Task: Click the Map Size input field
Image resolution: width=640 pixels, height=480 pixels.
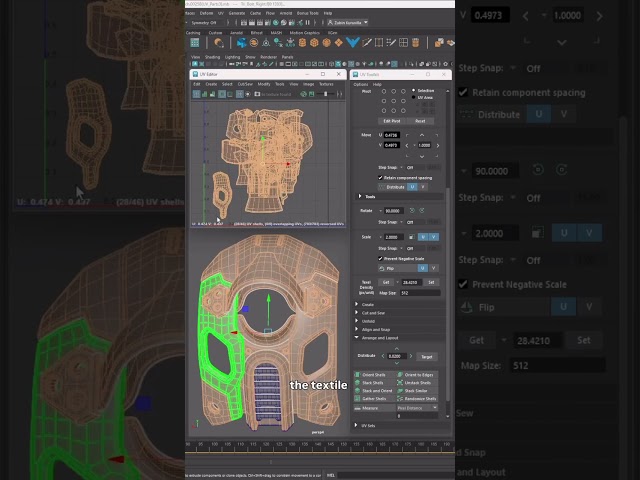Action: click(420, 293)
